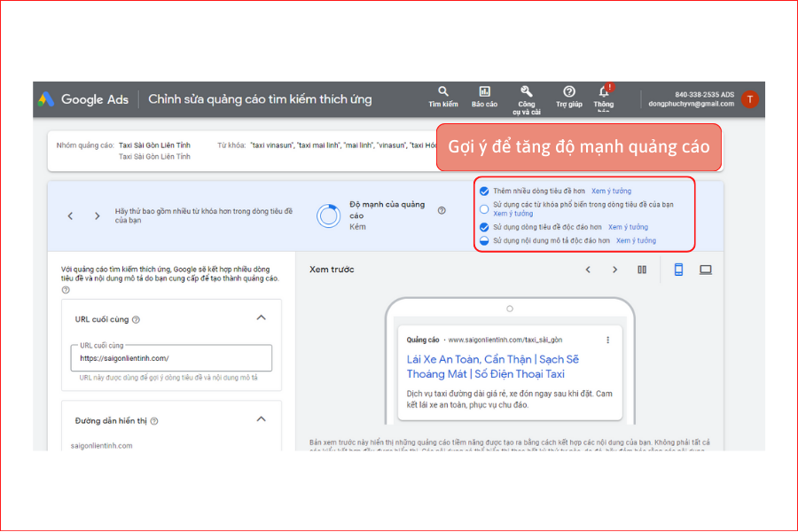798x532 pixels.
Task: Click help icon below responsive ad description
Action: 66,290
